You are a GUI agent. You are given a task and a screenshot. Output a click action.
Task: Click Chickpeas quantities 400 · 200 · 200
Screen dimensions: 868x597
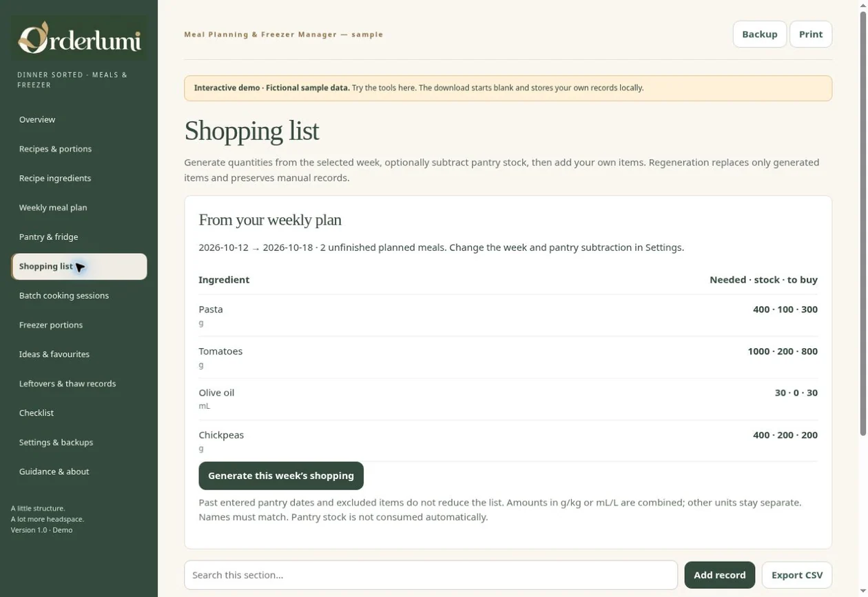785,435
